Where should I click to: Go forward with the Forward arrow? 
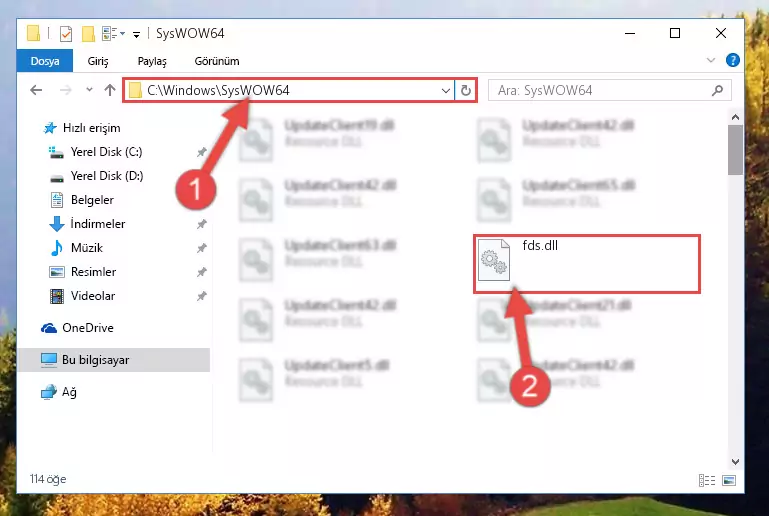point(66,90)
